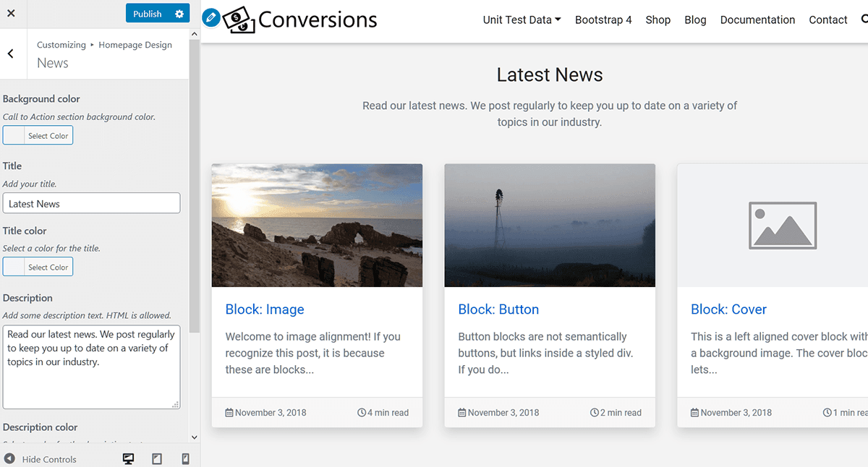Screen dimensions: 868x467
Task: Close the Customizer with the X icon
Action: pyautogui.click(x=11, y=14)
